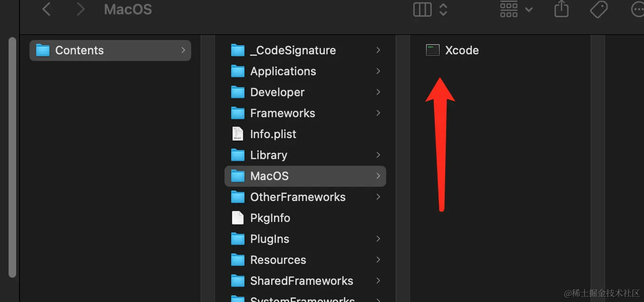Open the More actions ellipsis icon
This screenshot has height=302, width=644.
click(637, 9)
